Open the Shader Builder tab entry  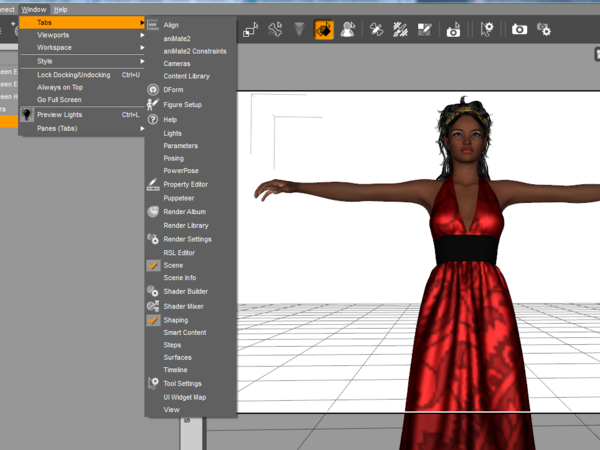coord(191,291)
